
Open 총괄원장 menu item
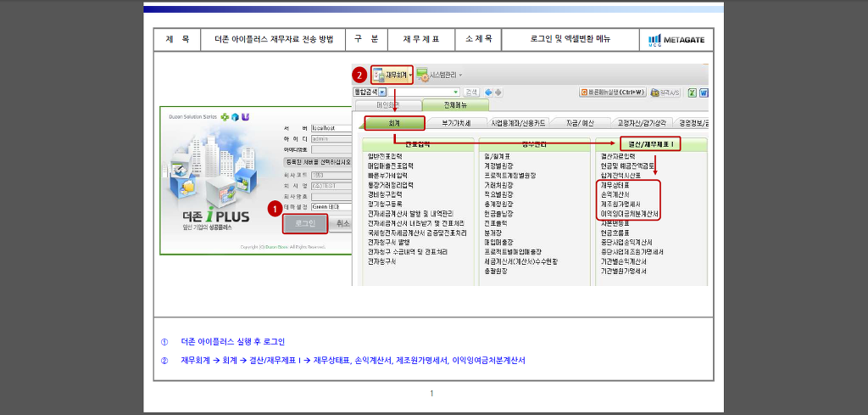pyautogui.click(x=495, y=271)
